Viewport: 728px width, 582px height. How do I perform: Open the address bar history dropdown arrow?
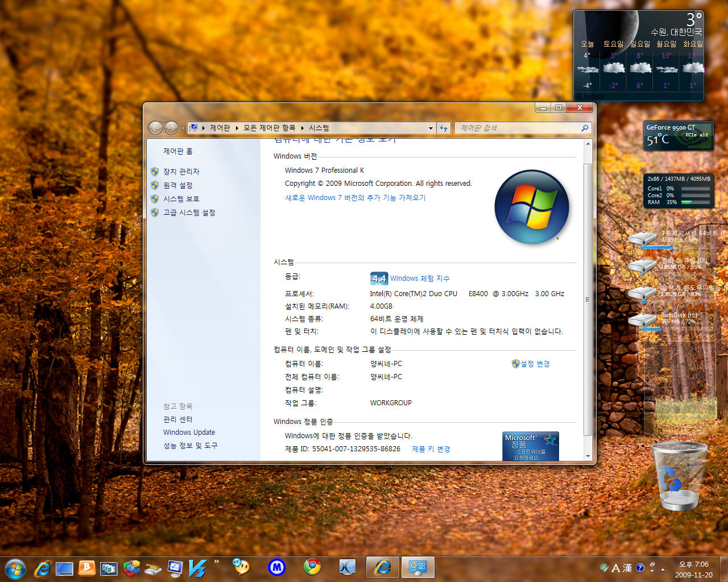click(431, 128)
